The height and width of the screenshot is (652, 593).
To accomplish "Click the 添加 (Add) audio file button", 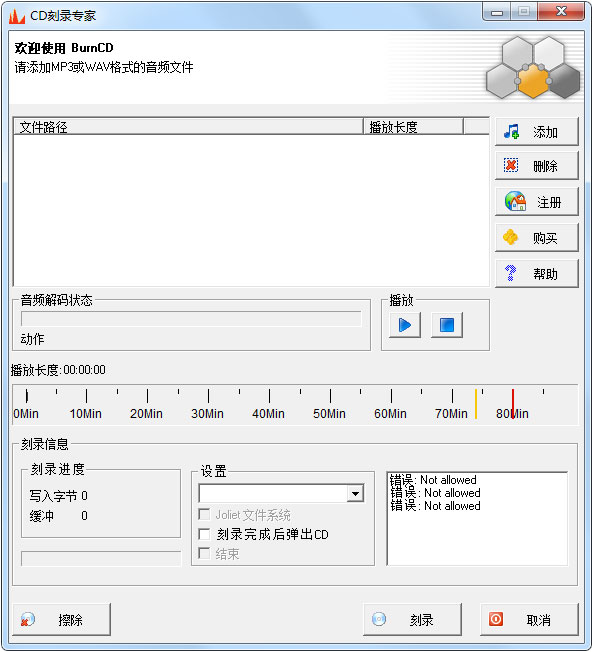I will (x=536, y=132).
